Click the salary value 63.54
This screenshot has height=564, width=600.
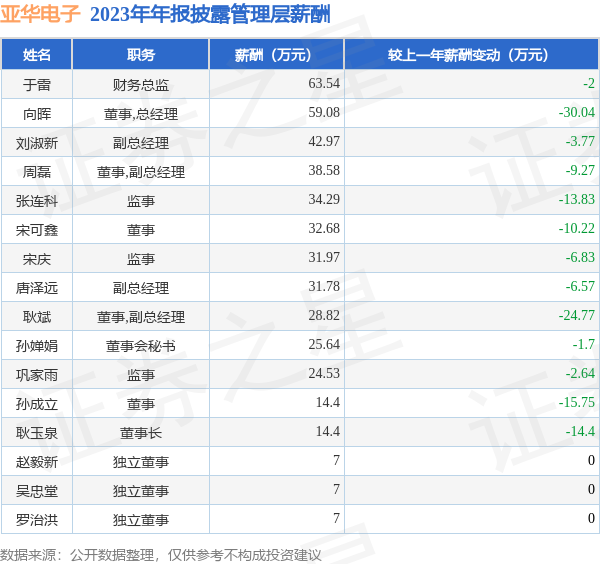[324, 83]
